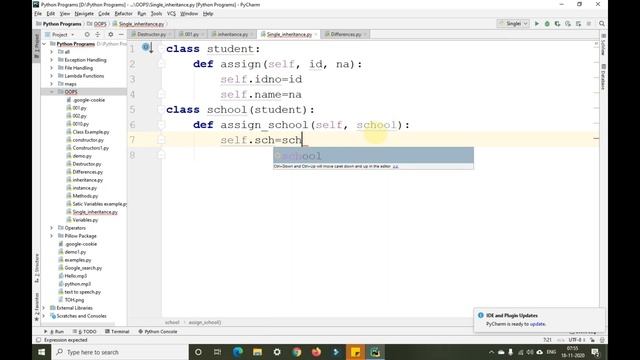Open Firefox from the taskbar
The height and width of the screenshot is (360, 640).
coord(316,352)
